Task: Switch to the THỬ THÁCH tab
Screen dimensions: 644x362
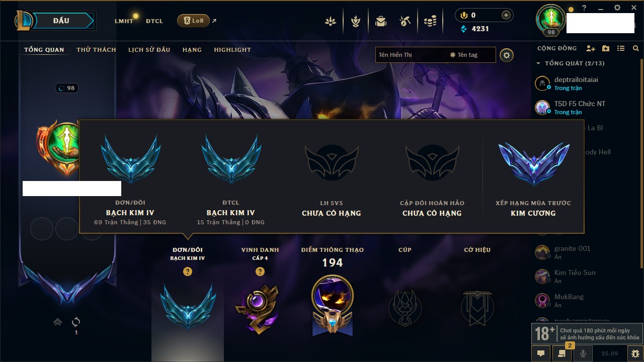Action: point(96,50)
